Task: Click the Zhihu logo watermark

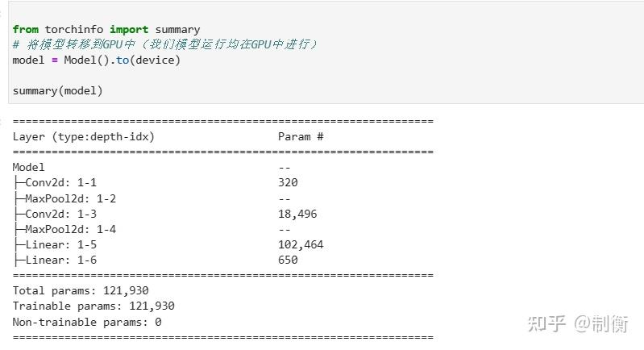Action: pyautogui.click(x=548, y=323)
